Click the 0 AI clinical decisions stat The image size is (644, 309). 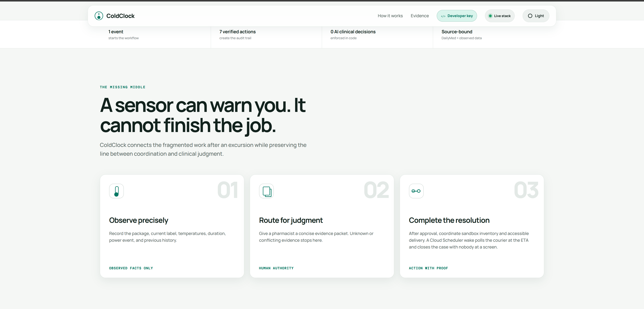click(x=353, y=32)
